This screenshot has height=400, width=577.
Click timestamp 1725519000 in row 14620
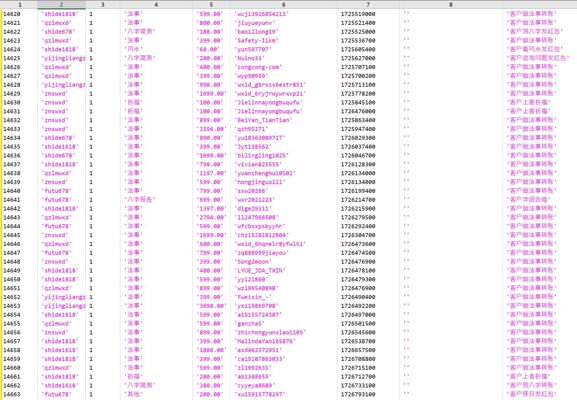point(358,14)
